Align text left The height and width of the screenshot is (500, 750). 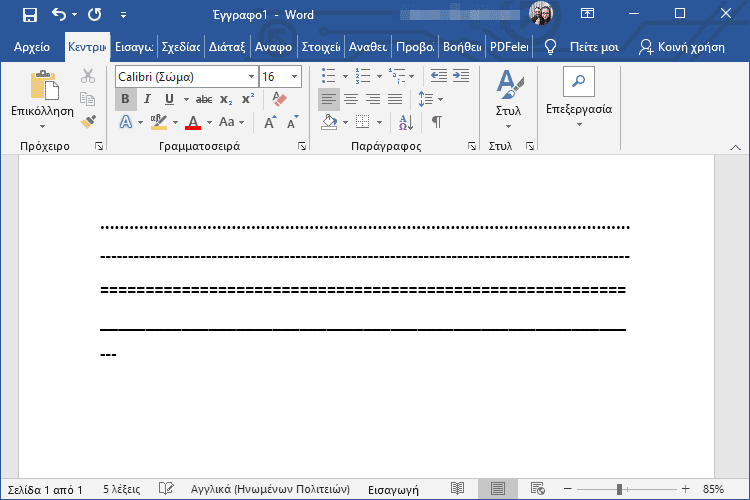click(329, 99)
